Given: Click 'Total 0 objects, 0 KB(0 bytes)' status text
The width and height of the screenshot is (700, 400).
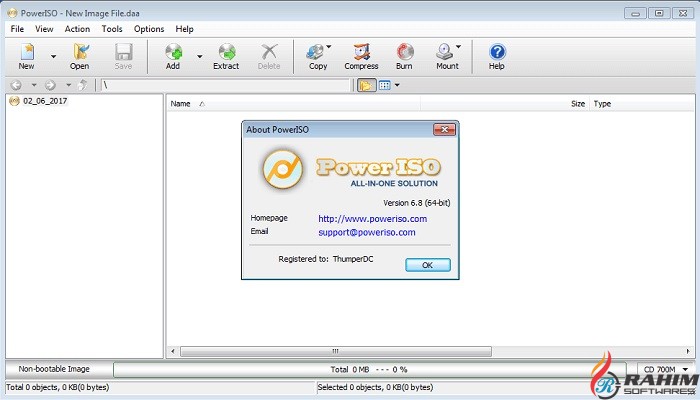Looking at the screenshot, I should coord(58,387).
